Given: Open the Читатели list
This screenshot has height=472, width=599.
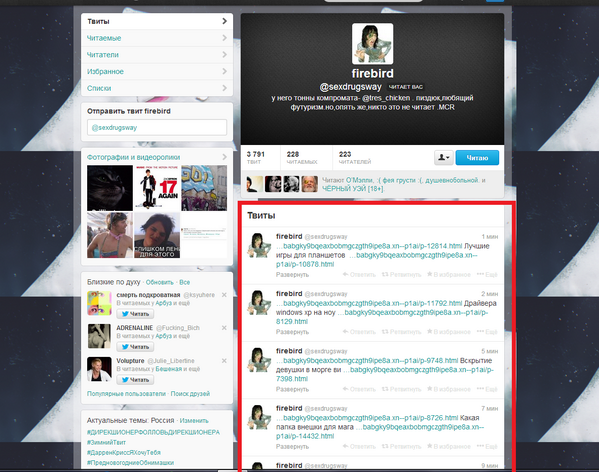Looking at the screenshot, I should 157,55.
